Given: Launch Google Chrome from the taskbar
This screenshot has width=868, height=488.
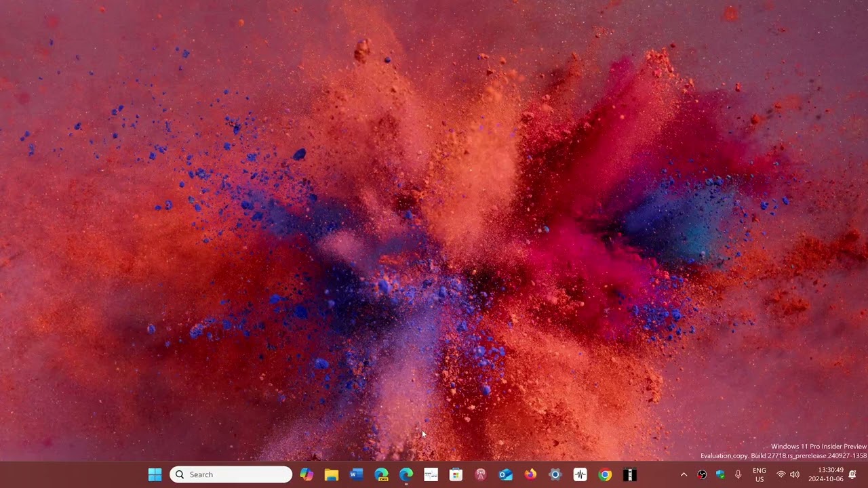Looking at the screenshot, I should 605,474.
